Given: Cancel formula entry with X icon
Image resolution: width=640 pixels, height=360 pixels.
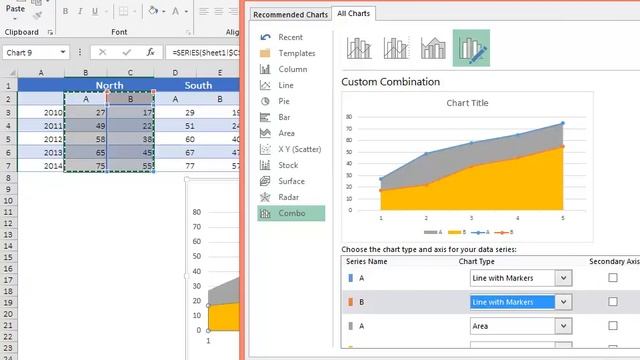Looking at the screenshot, I should [102, 52].
